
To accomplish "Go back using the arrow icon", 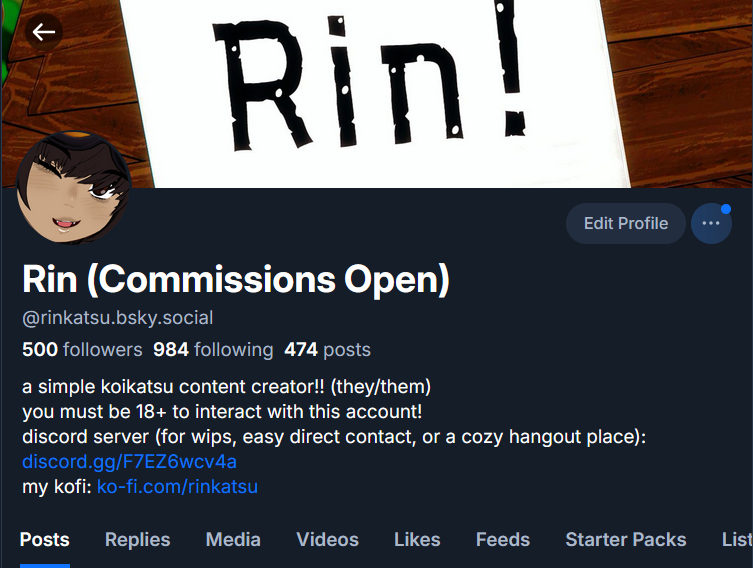I will pos(44,32).
